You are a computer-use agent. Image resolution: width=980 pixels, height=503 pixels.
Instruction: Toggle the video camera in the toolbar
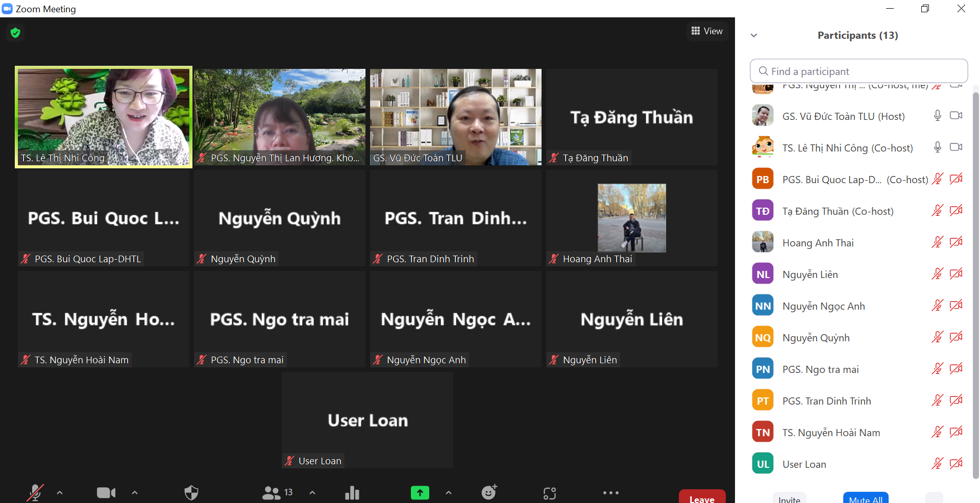coord(106,493)
